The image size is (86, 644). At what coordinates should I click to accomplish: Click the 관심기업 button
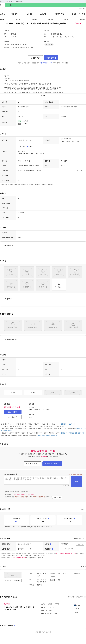tap(8, 581)
